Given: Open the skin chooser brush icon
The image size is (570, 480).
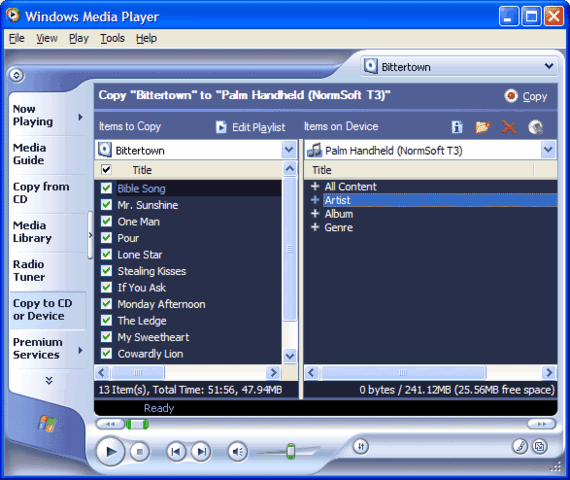Looking at the screenshot, I should point(520,446).
